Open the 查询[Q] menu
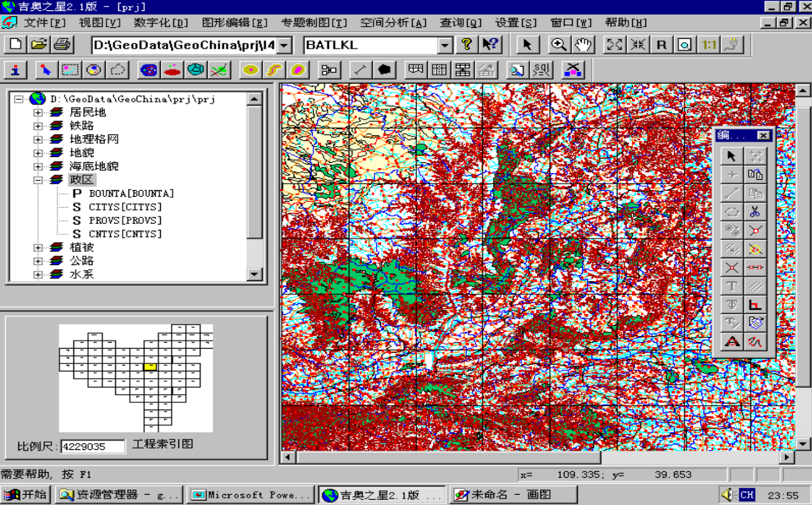Viewport: 812px width, 505px height. click(x=460, y=23)
